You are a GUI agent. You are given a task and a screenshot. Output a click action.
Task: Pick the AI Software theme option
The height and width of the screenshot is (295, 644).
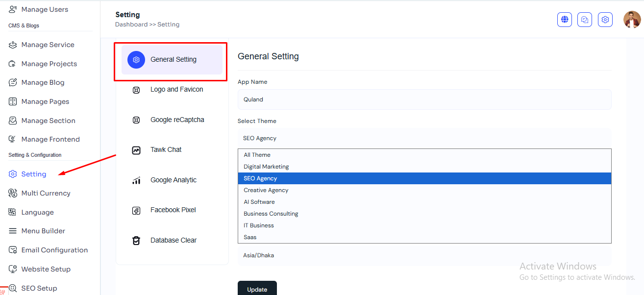click(259, 202)
